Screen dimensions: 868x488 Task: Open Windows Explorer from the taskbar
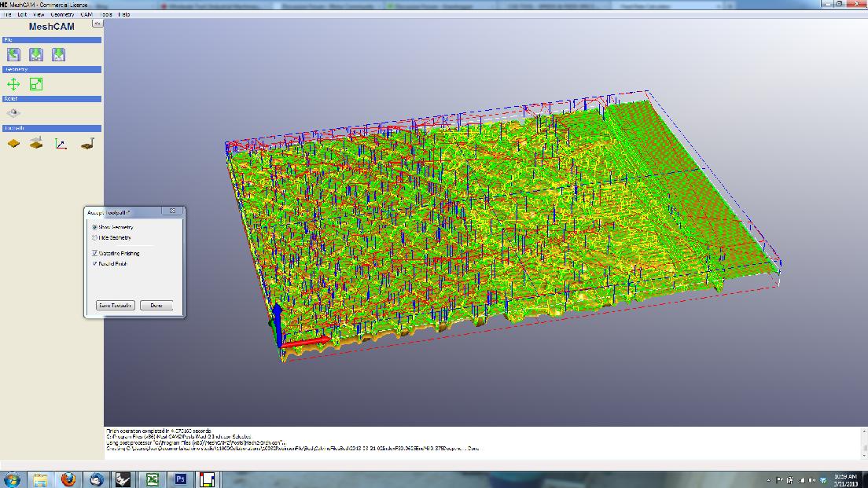[x=40, y=479]
